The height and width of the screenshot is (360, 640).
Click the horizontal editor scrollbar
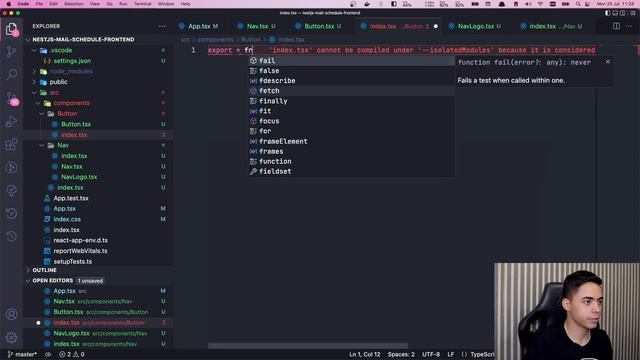tap(308, 346)
